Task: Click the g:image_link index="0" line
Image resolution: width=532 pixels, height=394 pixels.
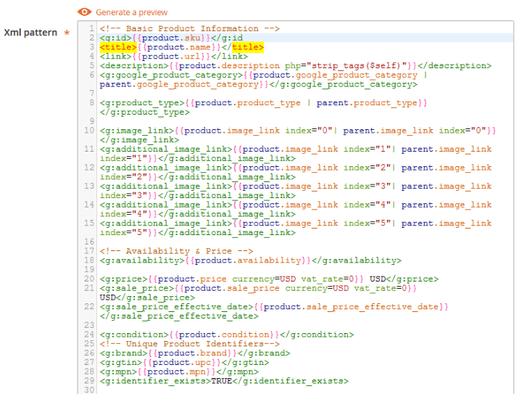Action: click(x=298, y=131)
